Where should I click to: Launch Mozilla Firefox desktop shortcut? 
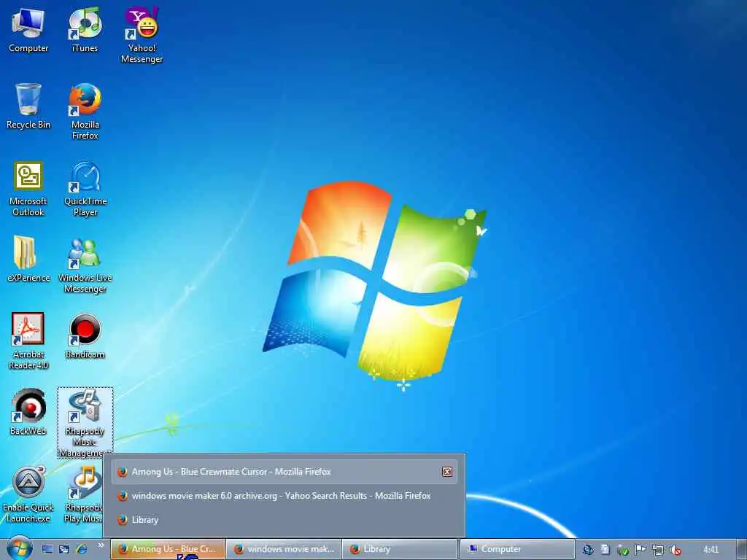(85, 112)
